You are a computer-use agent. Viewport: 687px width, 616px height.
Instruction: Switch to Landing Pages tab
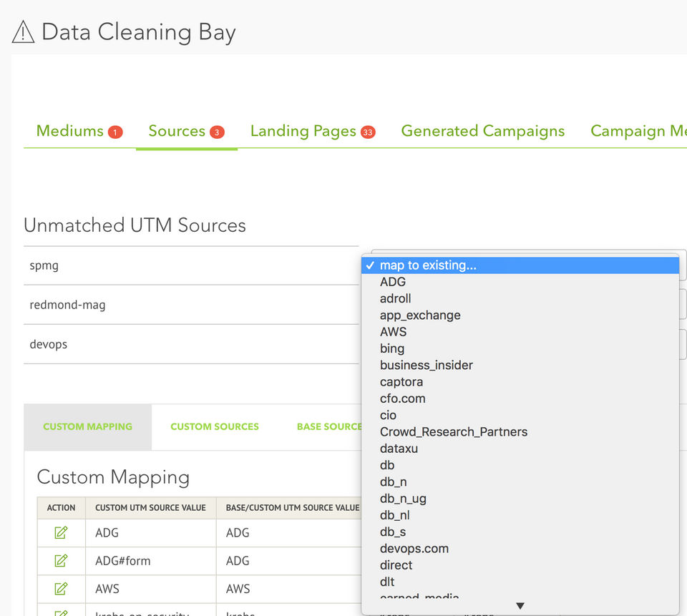click(x=303, y=131)
